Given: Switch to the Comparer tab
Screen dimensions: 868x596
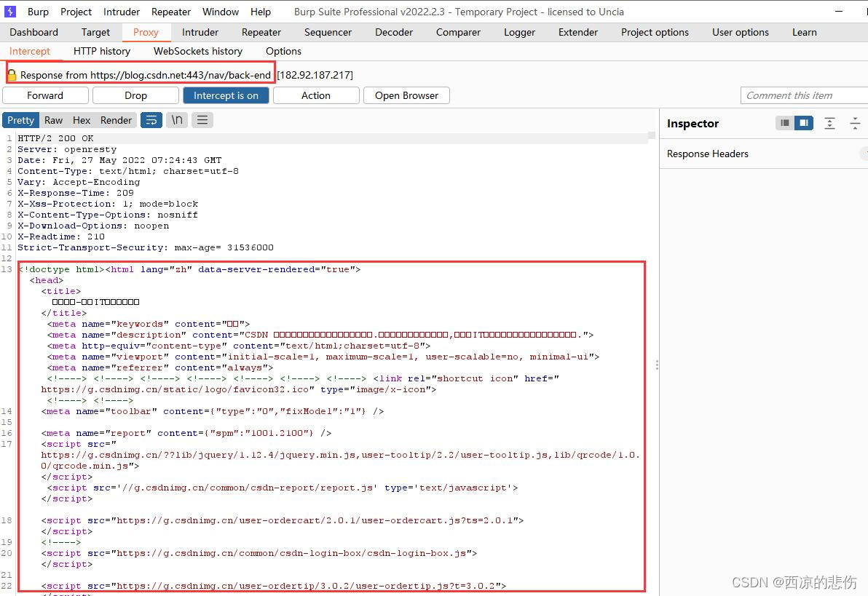Looking at the screenshot, I should (x=458, y=32).
